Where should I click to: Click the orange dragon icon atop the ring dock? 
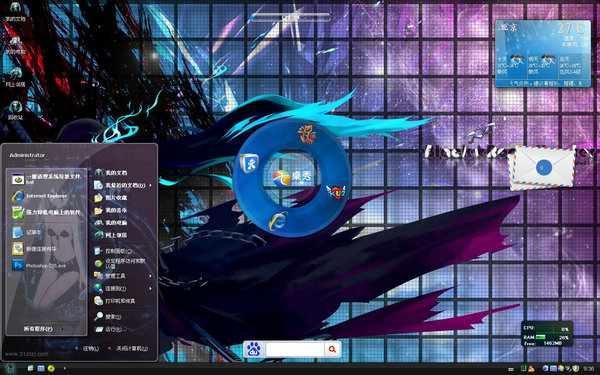point(307,134)
